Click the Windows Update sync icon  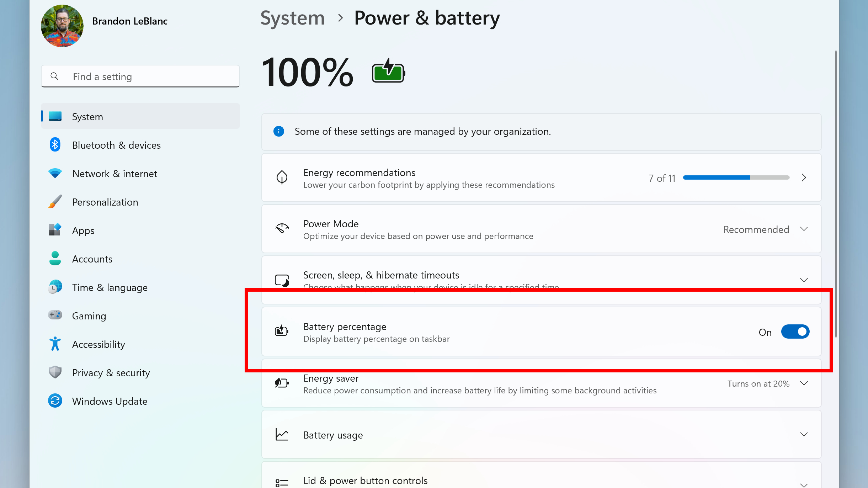point(55,401)
